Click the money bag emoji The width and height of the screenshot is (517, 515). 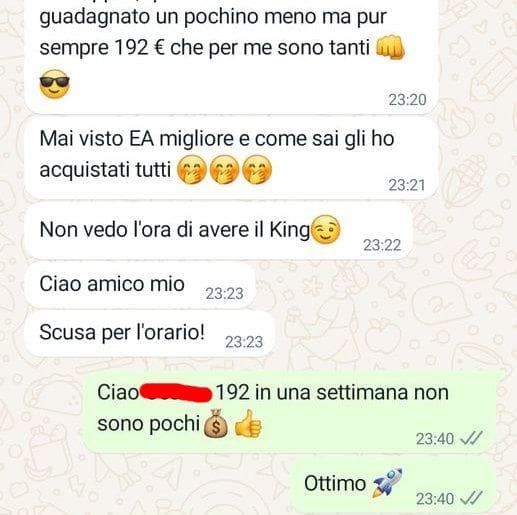[x=216, y=423]
